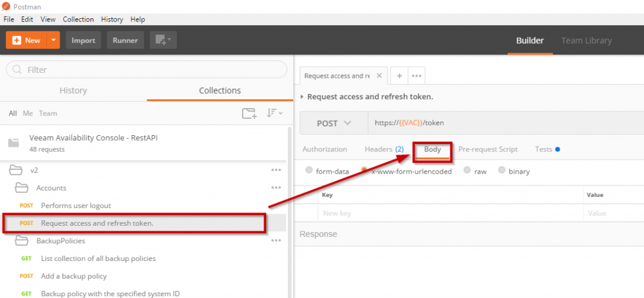This screenshot has width=644, height=298.
Task: Click the Postman logo in title bar
Action: click(x=6, y=7)
